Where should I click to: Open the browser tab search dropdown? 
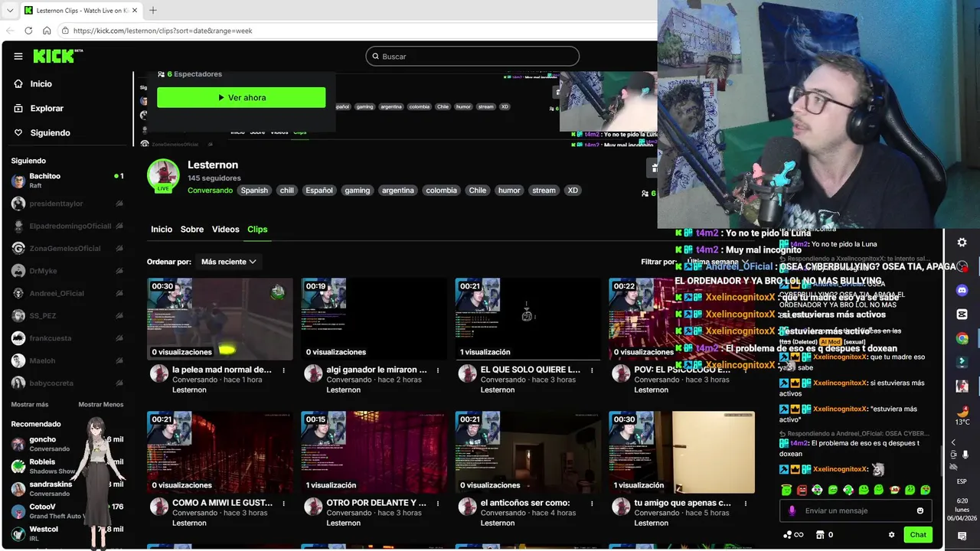10,11
